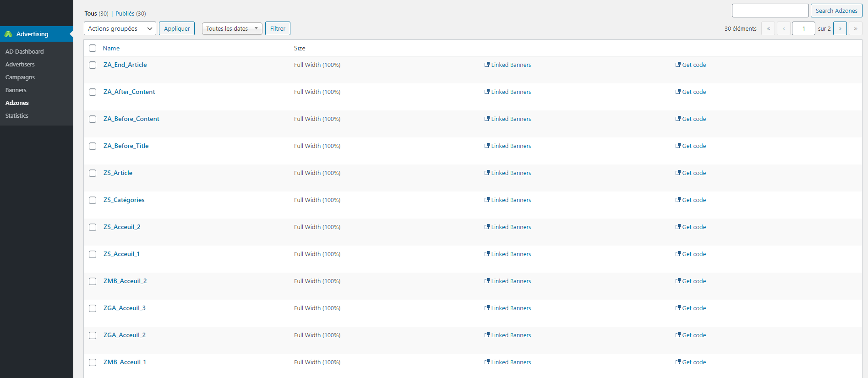Viewport: 868px width, 378px height.
Task: Tick the checkbox next to ZS_Article
Action: click(x=93, y=173)
